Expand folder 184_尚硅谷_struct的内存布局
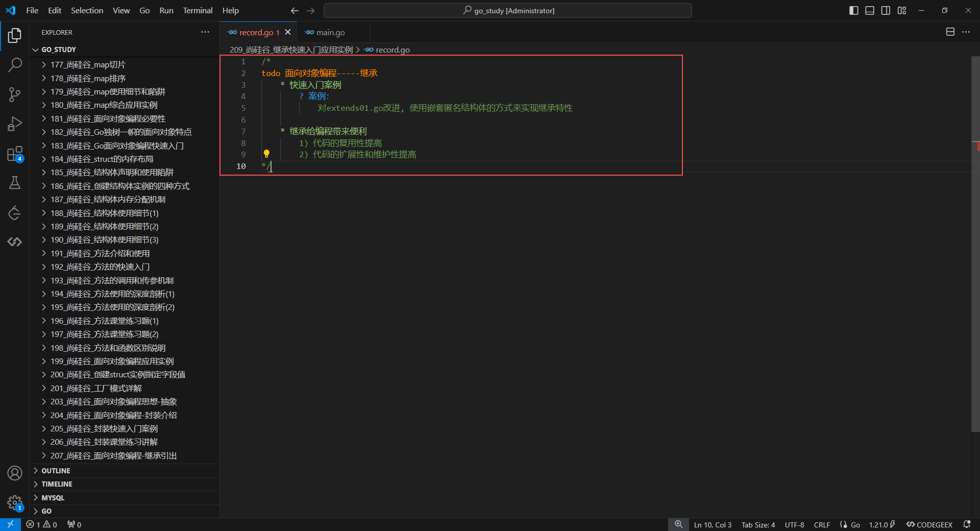Viewport: 980px width, 531px height. [125, 159]
